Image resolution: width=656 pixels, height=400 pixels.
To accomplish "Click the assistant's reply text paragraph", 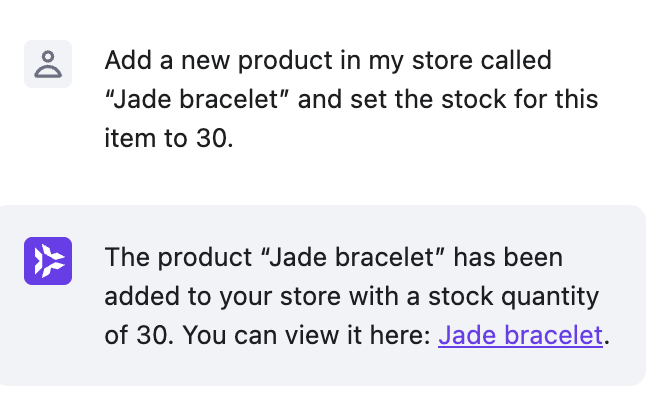I will coord(355,296).
